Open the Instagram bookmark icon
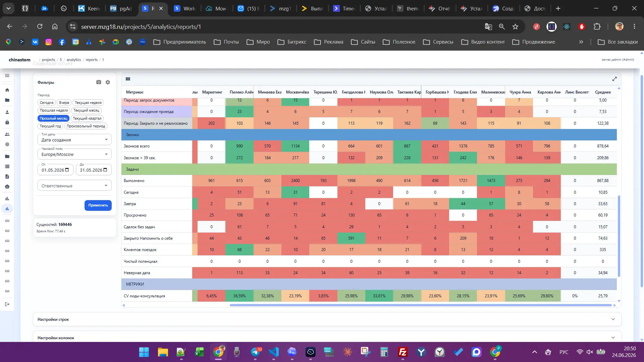Screen dimensions: 644x362 click(49, 42)
